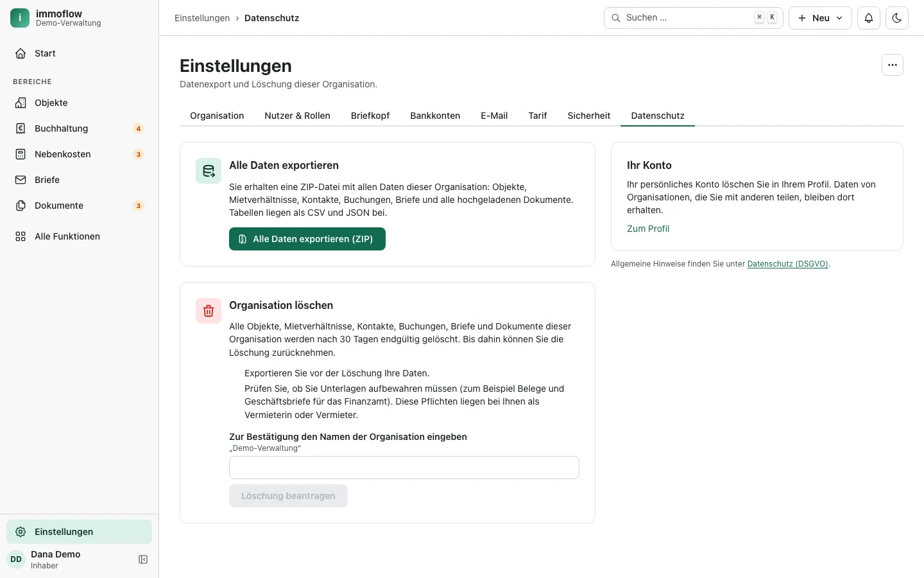
Task: Expand the Neu dropdown
Action: pyautogui.click(x=820, y=18)
